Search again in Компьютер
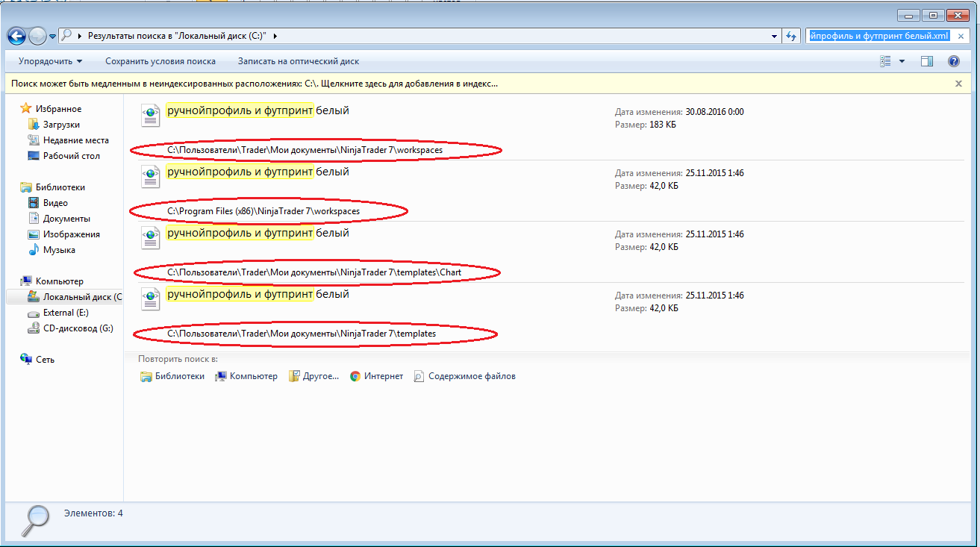Viewport: 980px width, 547px height. (x=246, y=376)
